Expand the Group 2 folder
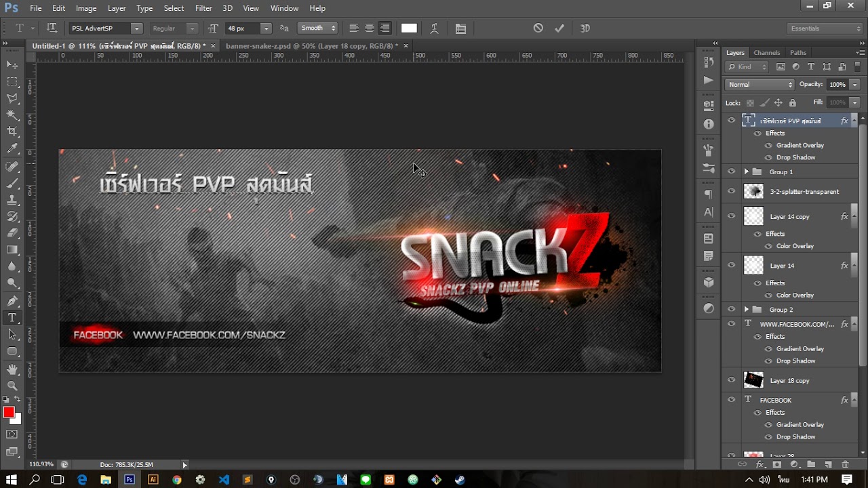Image resolution: width=868 pixels, height=488 pixels. (x=746, y=309)
